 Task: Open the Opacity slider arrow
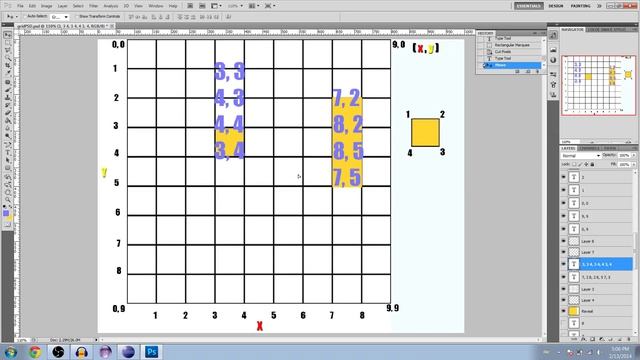coord(633,156)
